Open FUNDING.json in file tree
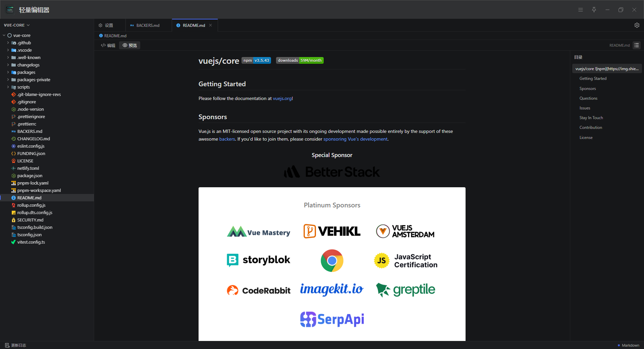Screen dimensions: 644x349 pyautogui.click(x=47, y=153)
